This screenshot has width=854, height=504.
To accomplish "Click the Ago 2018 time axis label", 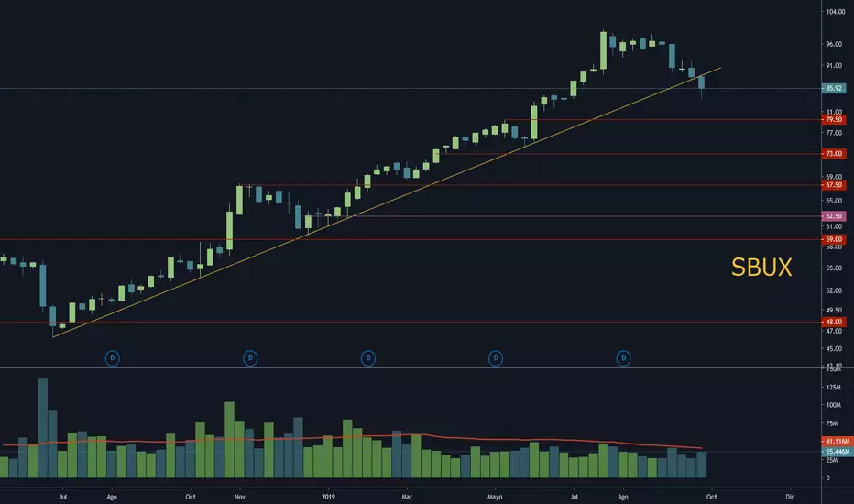I will pyautogui.click(x=112, y=497).
